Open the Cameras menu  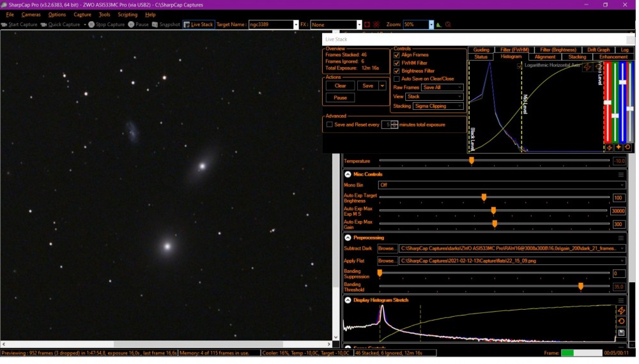click(x=31, y=15)
